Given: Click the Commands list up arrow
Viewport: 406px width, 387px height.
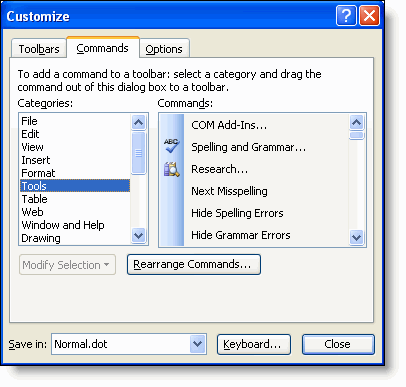Looking at the screenshot, I should pyautogui.click(x=356, y=123).
